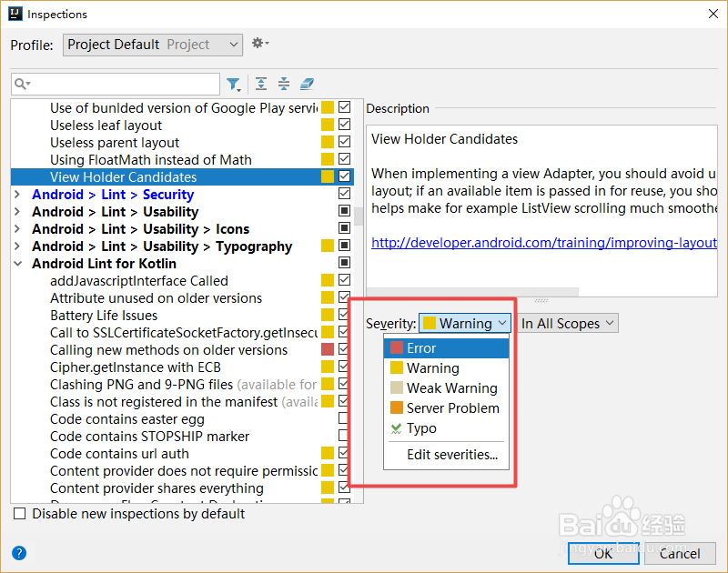
Task: Enable Code contains STOPSHIP marker checkbox
Action: pos(344,435)
